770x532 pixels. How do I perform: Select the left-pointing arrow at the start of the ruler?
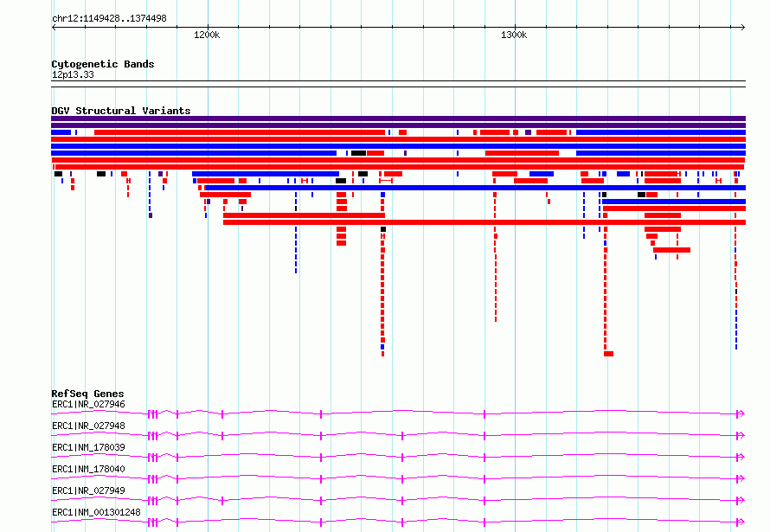(x=54, y=27)
